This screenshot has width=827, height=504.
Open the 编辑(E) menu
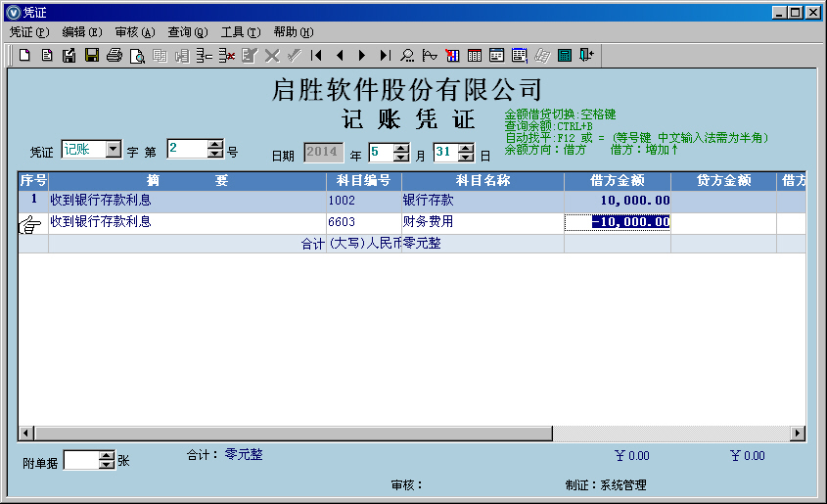click(82, 32)
